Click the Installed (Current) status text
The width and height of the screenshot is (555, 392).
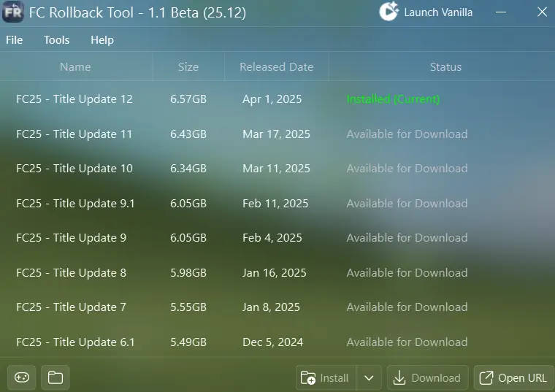[x=393, y=99]
